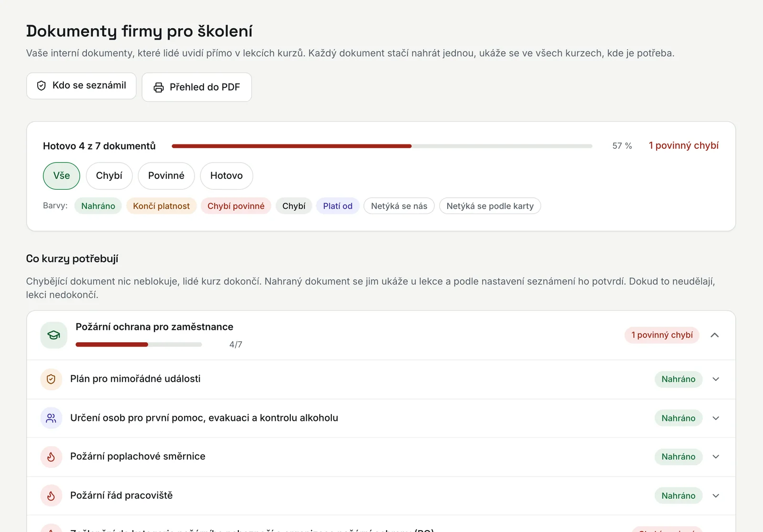The image size is (763, 532).
Task: Open Kdo se seznámil overview
Action: [x=82, y=86]
